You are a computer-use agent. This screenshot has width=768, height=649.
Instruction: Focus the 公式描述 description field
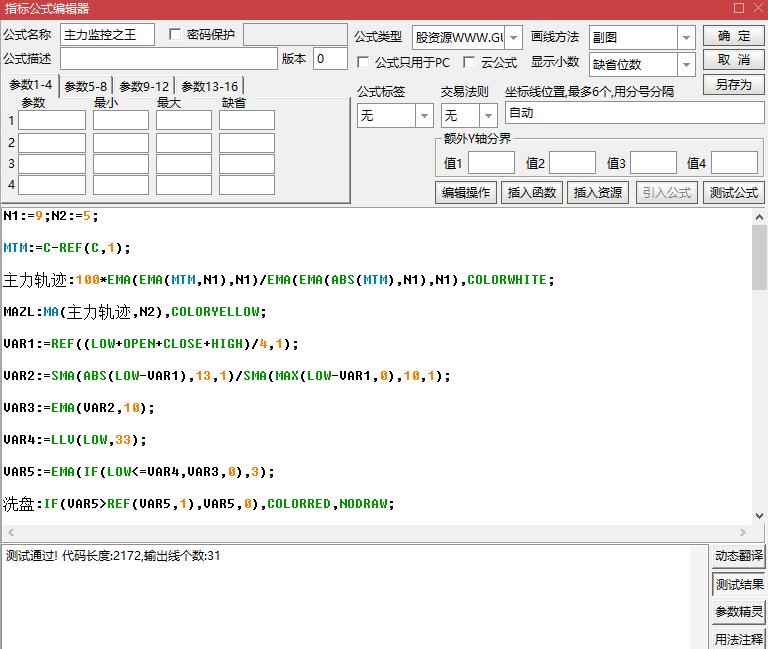tap(169, 59)
